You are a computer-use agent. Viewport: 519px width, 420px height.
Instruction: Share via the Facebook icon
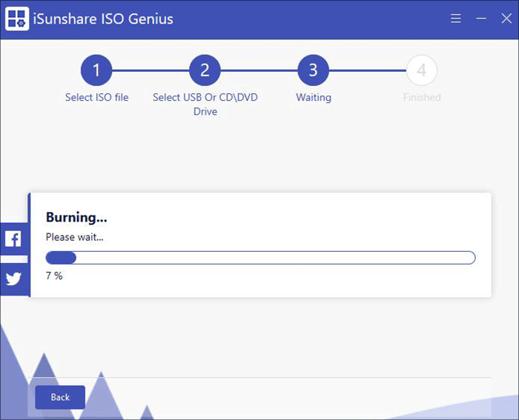(x=13, y=239)
